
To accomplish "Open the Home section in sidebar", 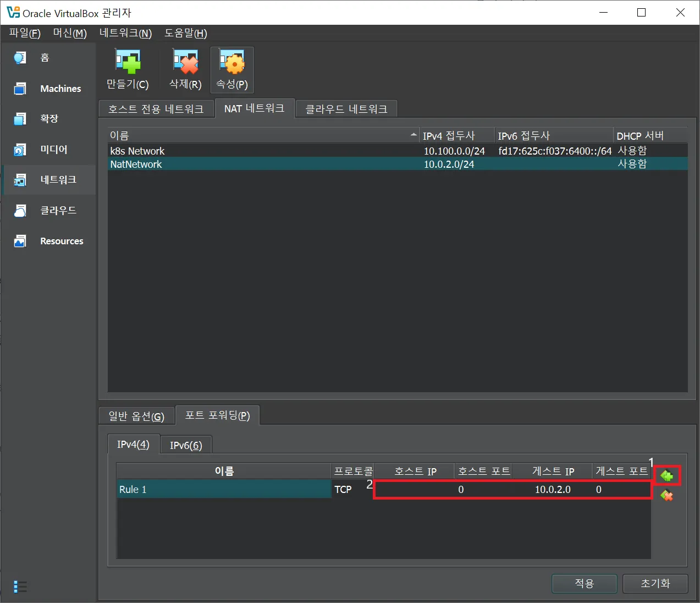I will click(x=48, y=57).
